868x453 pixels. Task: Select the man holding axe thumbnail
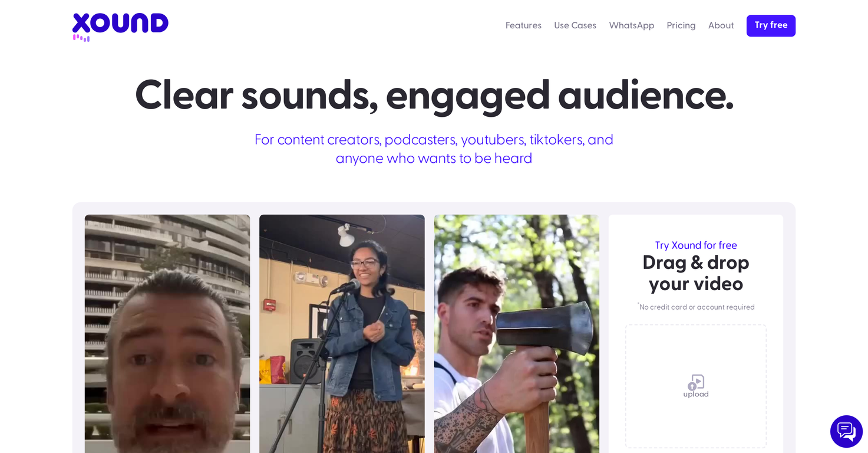(x=516, y=333)
